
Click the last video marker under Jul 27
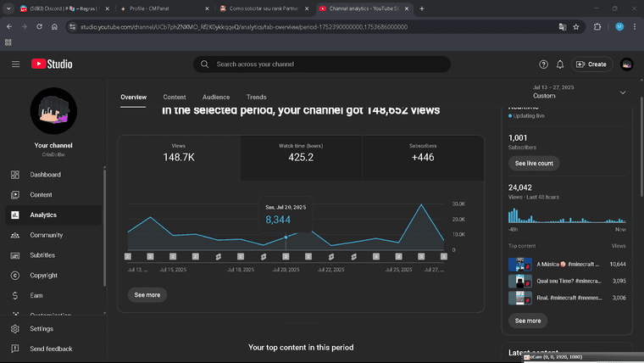[443, 256]
